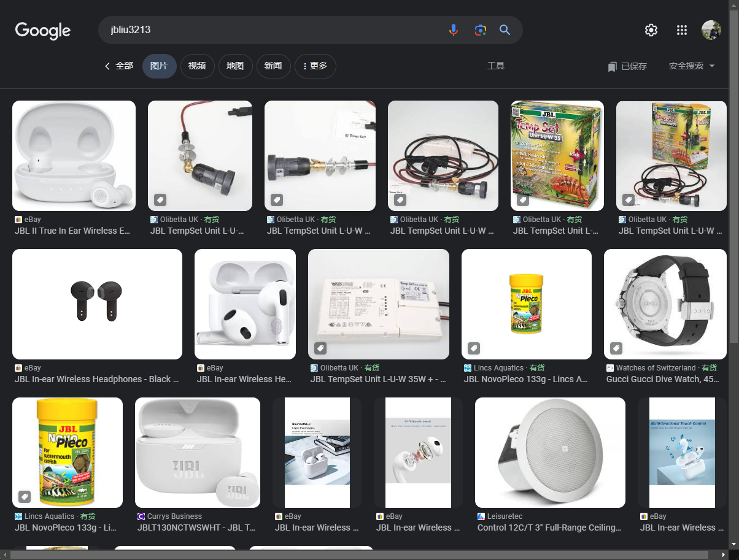Open the account profile avatar

tap(711, 30)
